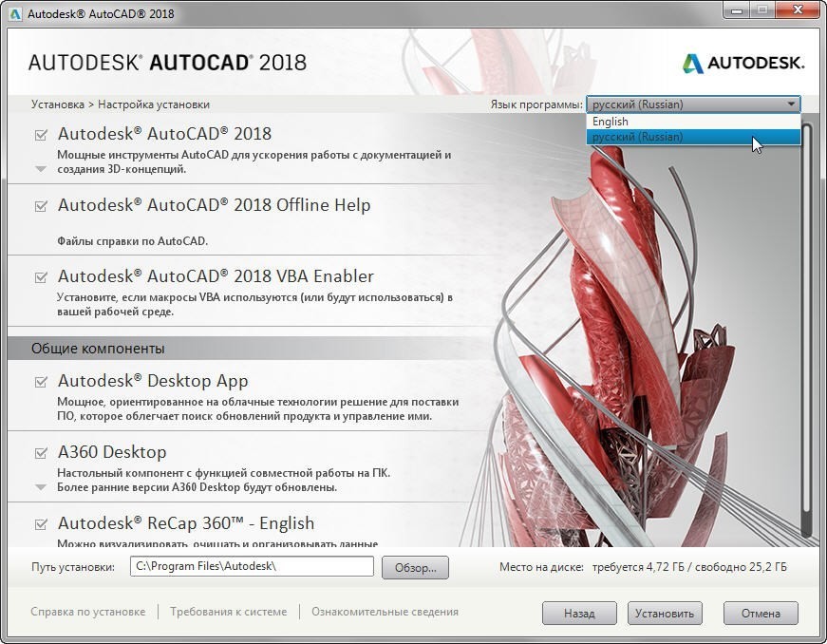Screen dimensions: 827x644
Task: Click the Установить install button
Action: click(665, 613)
